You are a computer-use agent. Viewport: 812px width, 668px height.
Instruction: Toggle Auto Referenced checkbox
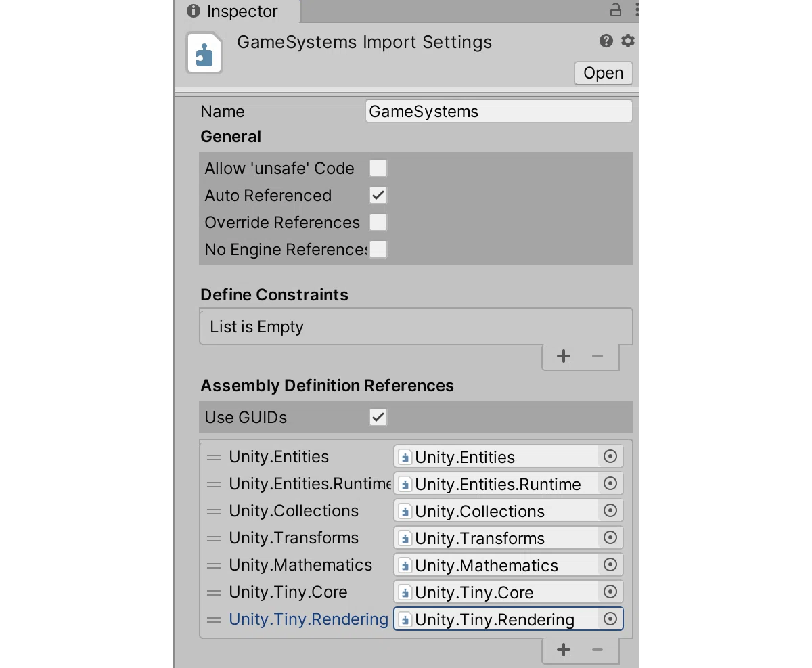tap(378, 195)
